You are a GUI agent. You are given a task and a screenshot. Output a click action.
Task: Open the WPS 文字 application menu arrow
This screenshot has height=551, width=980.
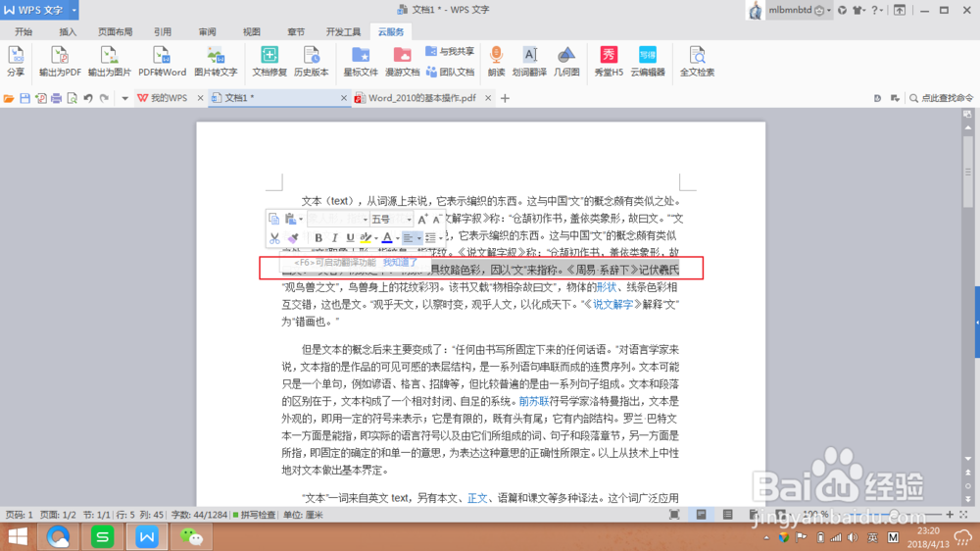(73, 10)
